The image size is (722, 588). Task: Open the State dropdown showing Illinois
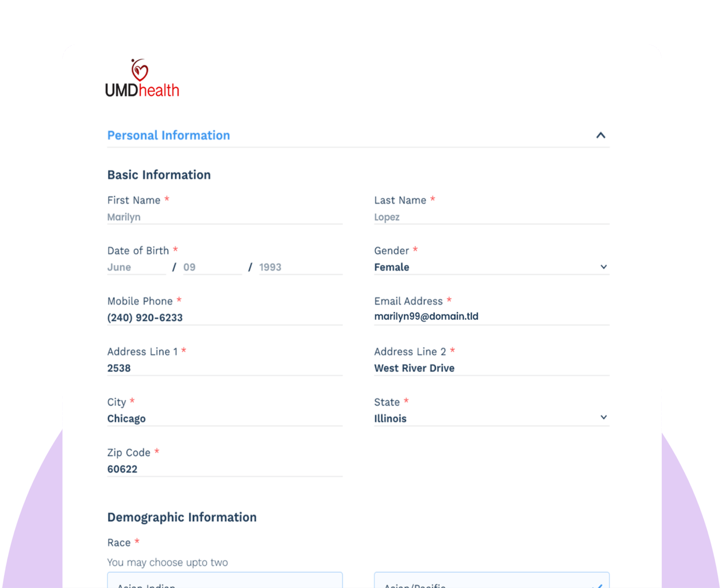[x=492, y=419]
